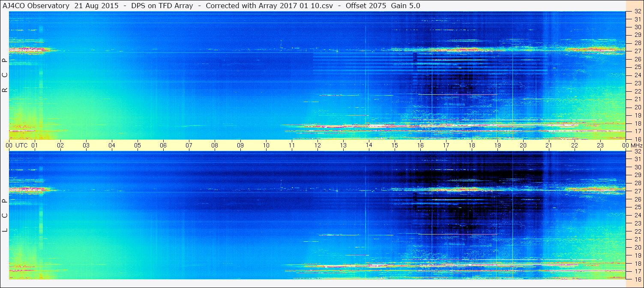Click the 27 MHz label of LCP panel
644x288 pixels.
(x=638, y=191)
